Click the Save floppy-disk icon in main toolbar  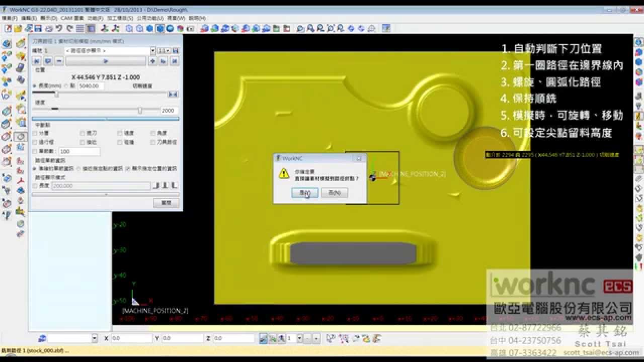(x=38, y=29)
